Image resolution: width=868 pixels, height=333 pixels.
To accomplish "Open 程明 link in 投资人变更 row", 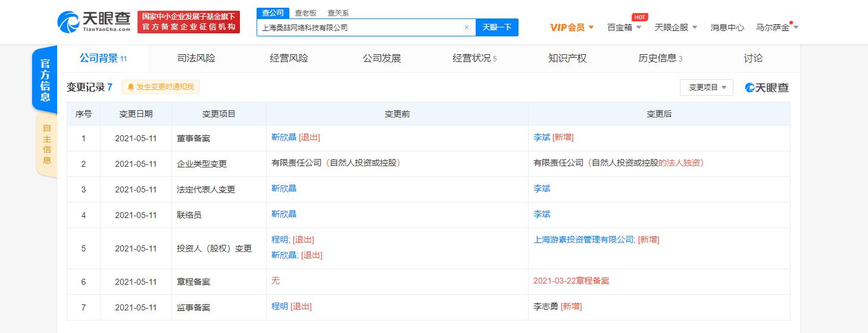I will 280,240.
